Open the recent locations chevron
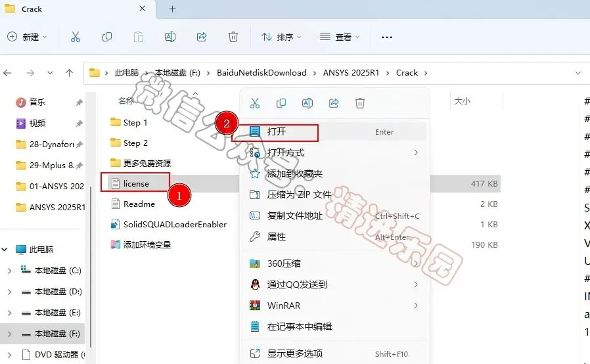The image size is (590, 364). (50, 73)
